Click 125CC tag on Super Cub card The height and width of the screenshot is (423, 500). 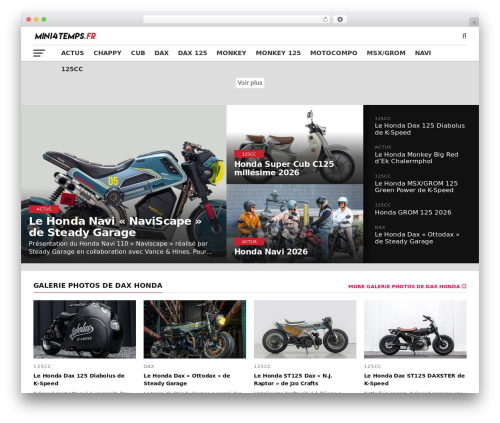[249, 154]
